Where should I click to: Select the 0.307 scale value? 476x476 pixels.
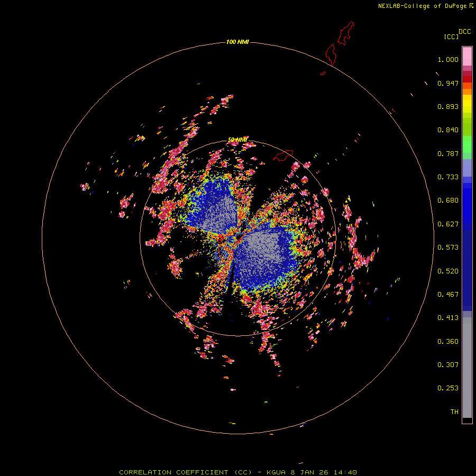448,365
